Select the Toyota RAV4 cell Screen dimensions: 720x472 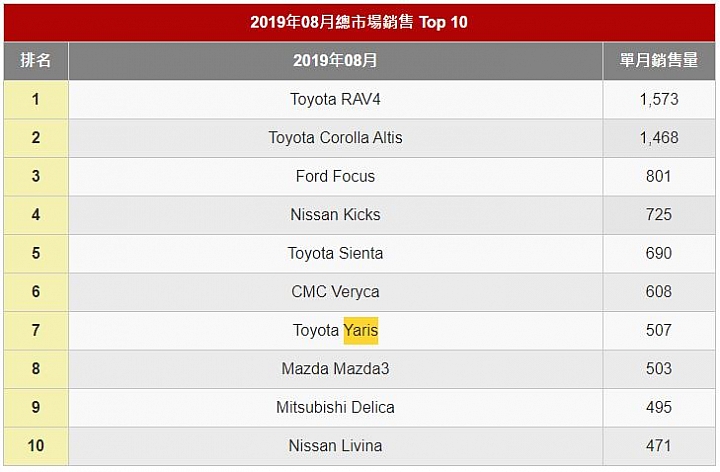coord(335,100)
